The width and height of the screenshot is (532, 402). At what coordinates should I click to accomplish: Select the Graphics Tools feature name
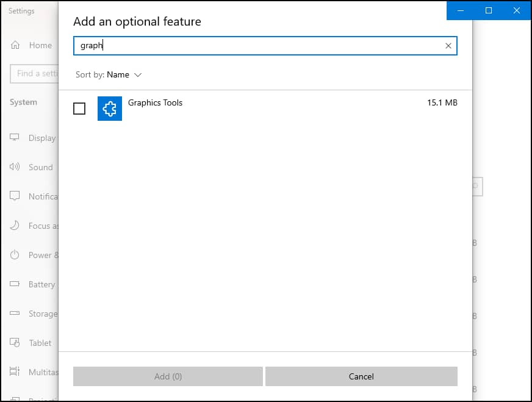(x=155, y=102)
